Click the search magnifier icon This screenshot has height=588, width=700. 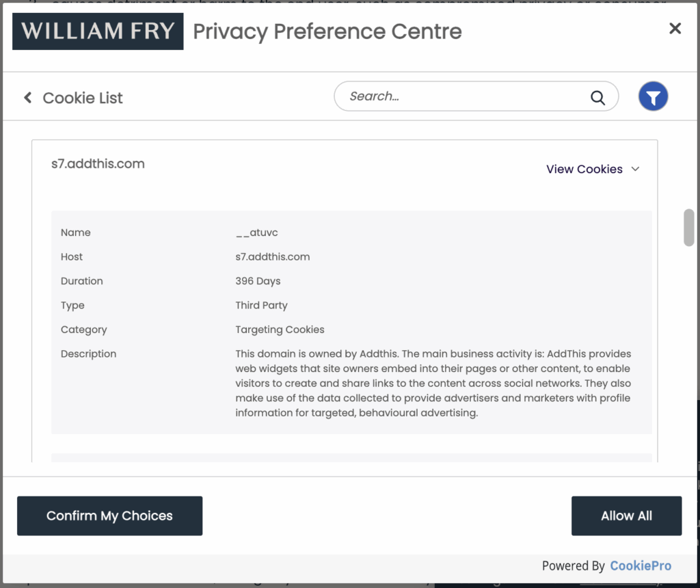[x=597, y=97]
